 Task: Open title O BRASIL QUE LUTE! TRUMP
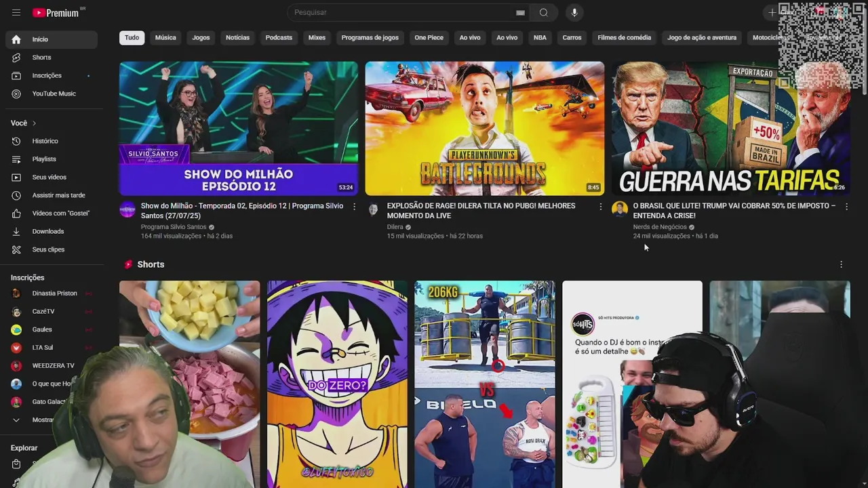(734, 211)
